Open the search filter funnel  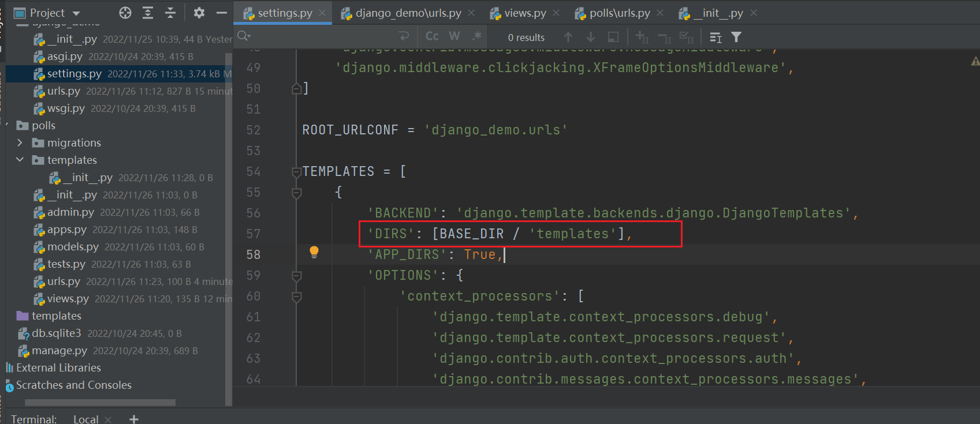(736, 37)
